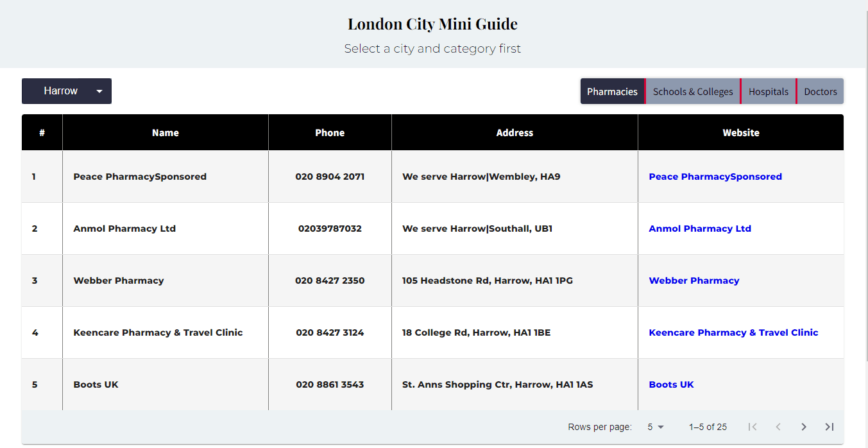
Task: Select the Pharmacies tab
Action: point(612,90)
